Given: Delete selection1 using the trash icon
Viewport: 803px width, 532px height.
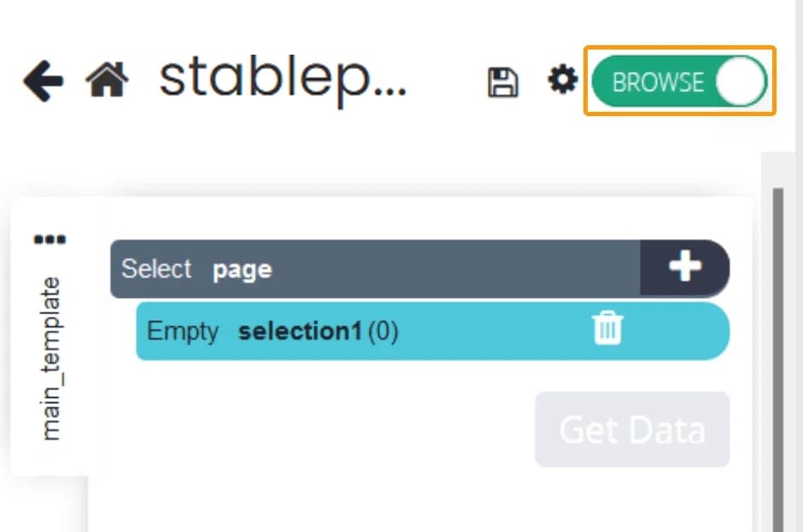Looking at the screenshot, I should [607, 329].
